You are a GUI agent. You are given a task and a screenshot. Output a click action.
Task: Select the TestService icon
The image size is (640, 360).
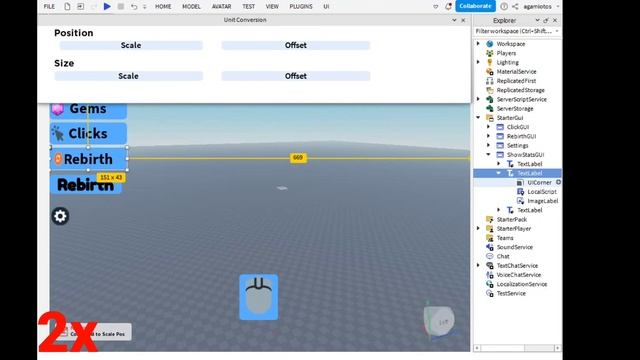tap(489, 293)
